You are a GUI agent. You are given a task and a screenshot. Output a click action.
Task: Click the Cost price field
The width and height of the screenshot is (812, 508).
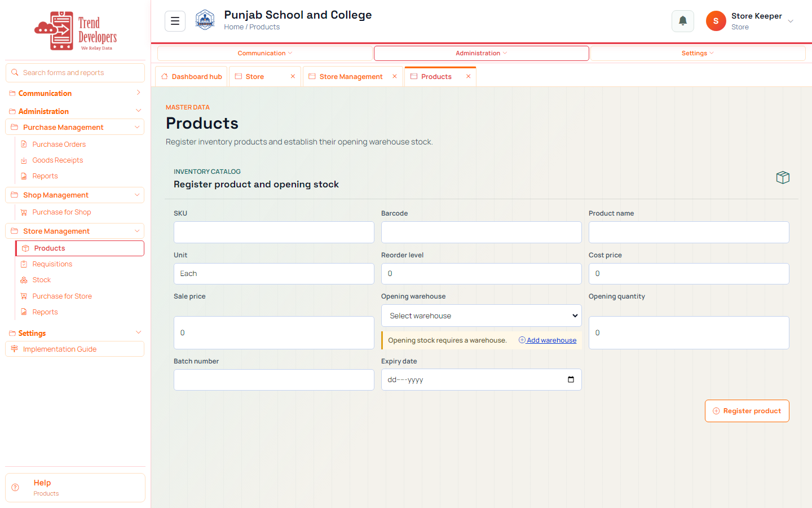689,274
